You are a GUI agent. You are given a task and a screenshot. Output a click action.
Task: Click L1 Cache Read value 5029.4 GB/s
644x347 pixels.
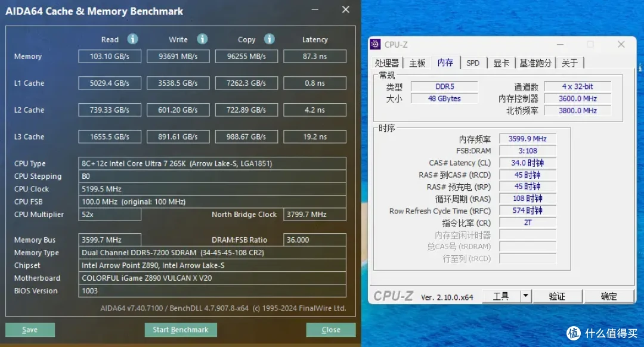(110, 83)
